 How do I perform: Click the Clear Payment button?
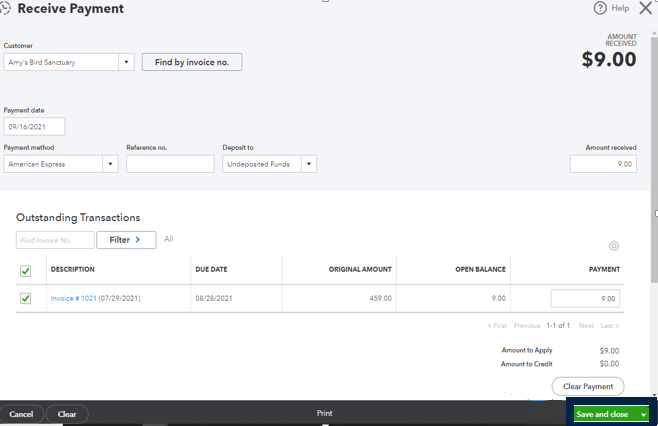pyautogui.click(x=588, y=387)
